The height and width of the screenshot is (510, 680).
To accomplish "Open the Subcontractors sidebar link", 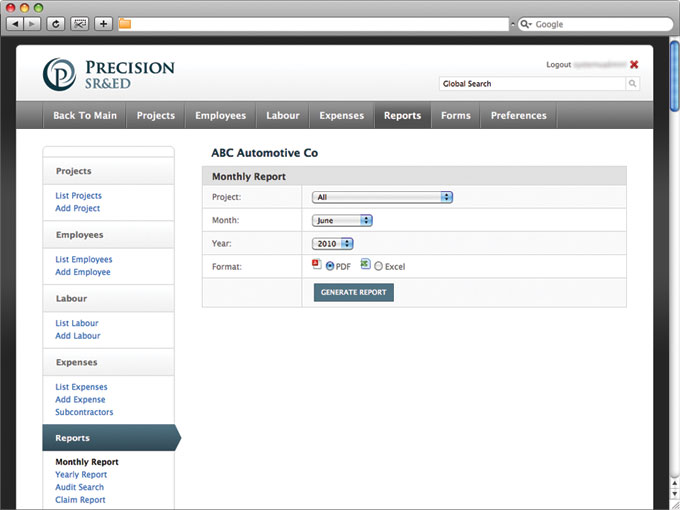I will (84, 412).
